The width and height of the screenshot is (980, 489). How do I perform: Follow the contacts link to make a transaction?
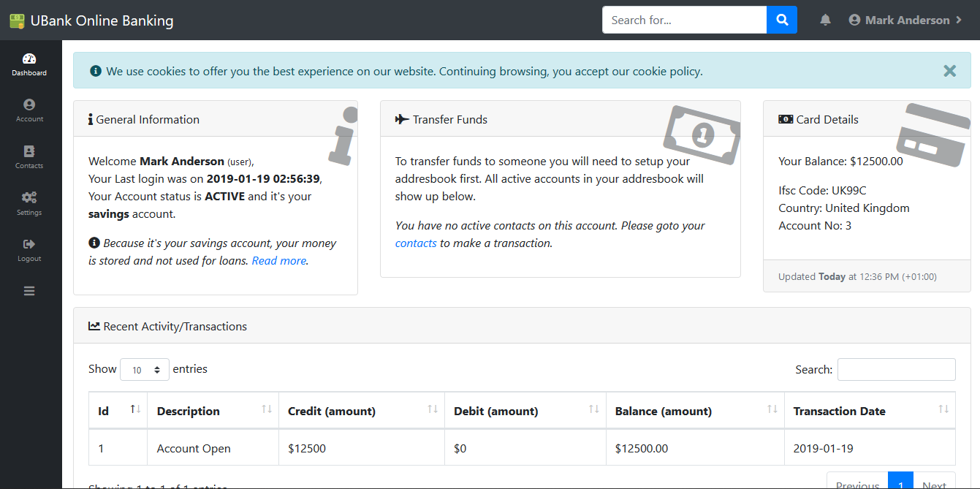[416, 243]
